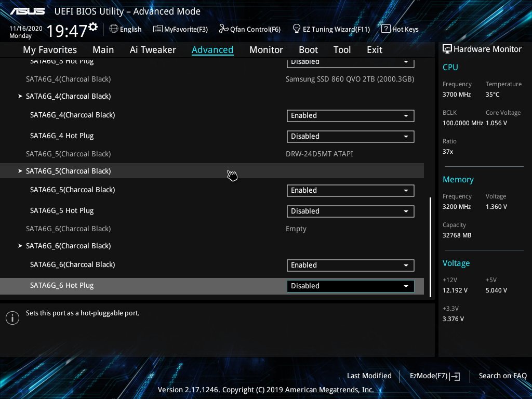Click the hot-pluggable port help text

[83, 313]
